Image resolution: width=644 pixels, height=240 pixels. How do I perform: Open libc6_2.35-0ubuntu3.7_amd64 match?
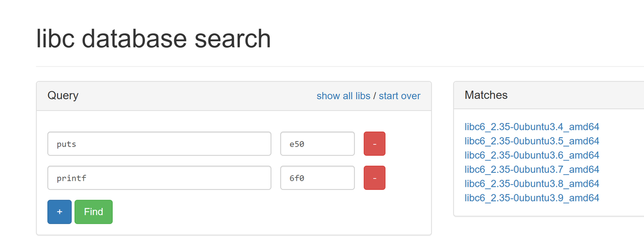click(532, 170)
